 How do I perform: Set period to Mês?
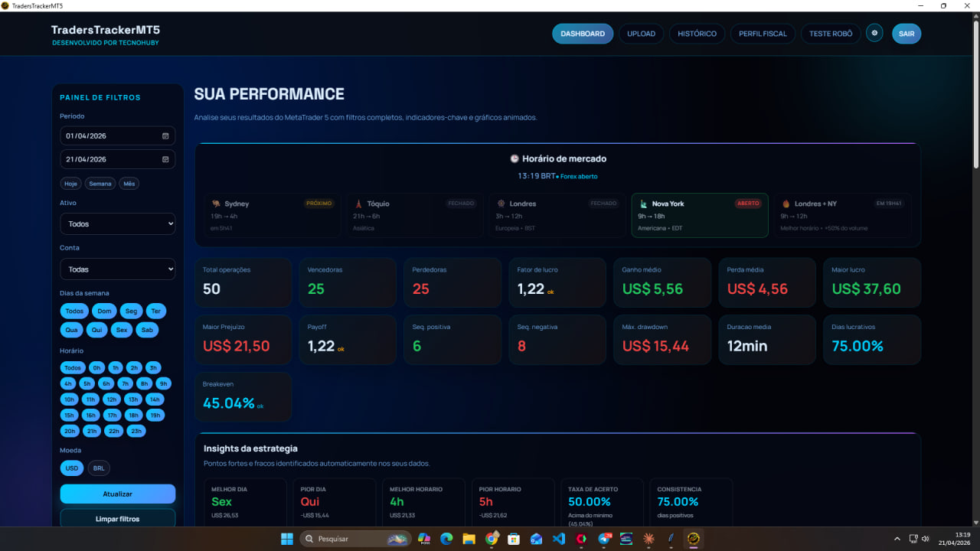click(x=129, y=184)
